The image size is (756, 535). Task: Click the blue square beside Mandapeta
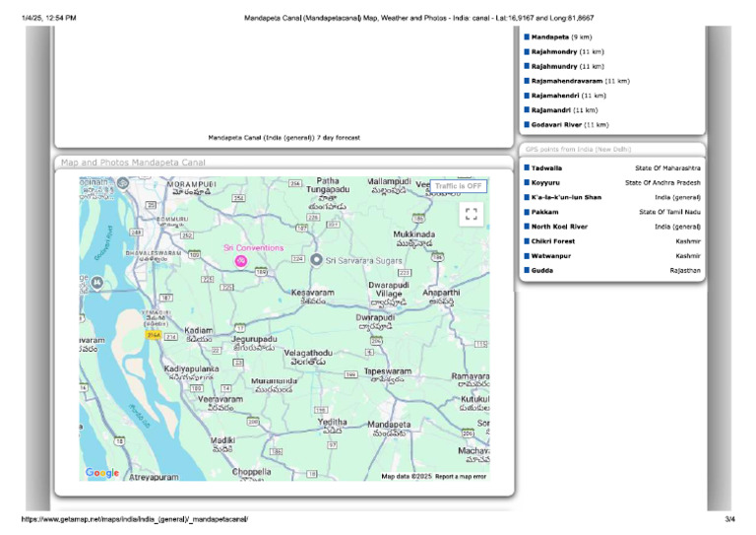click(527, 36)
